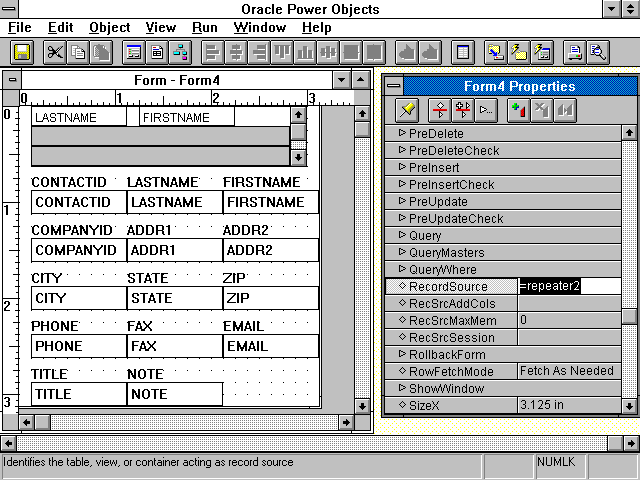Screen dimensions: 640x480
Task: Click the yellow push pin icon
Action: coord(407,109)
